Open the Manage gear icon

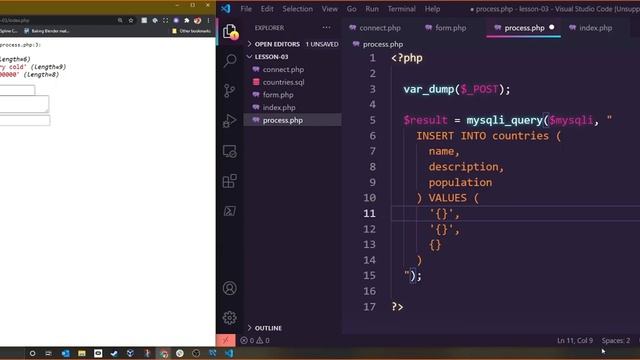point(230,318)
